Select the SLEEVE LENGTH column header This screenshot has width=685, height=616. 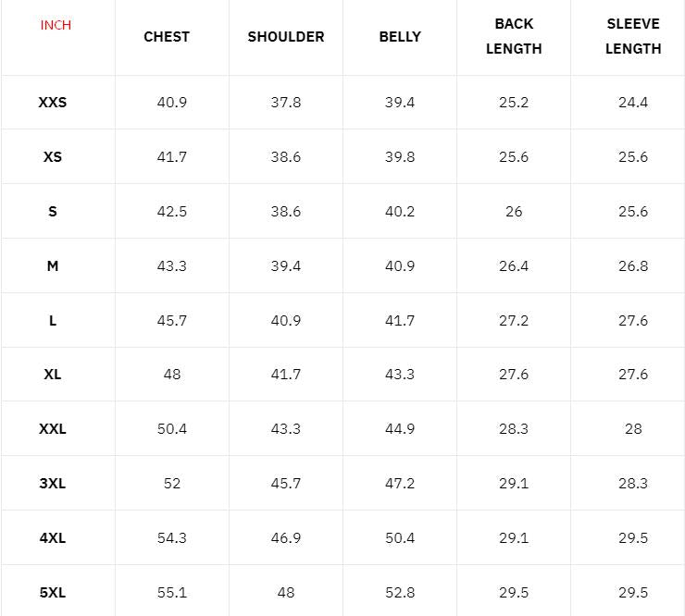633,36
